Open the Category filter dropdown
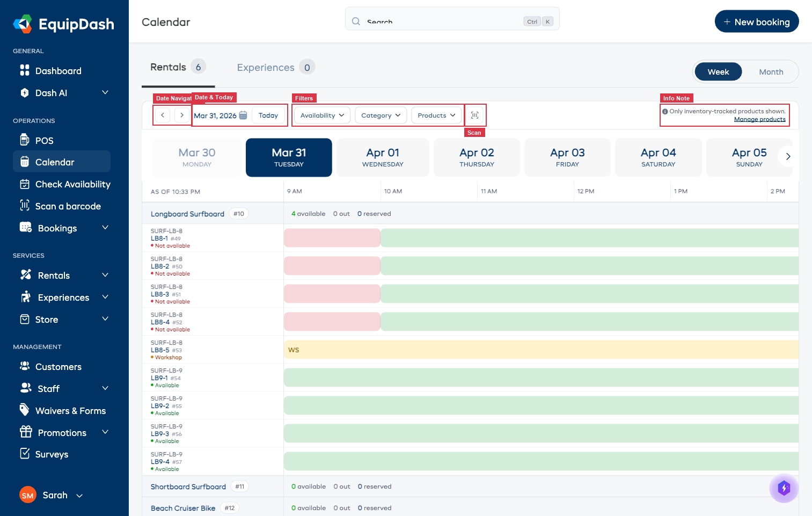 381,115
